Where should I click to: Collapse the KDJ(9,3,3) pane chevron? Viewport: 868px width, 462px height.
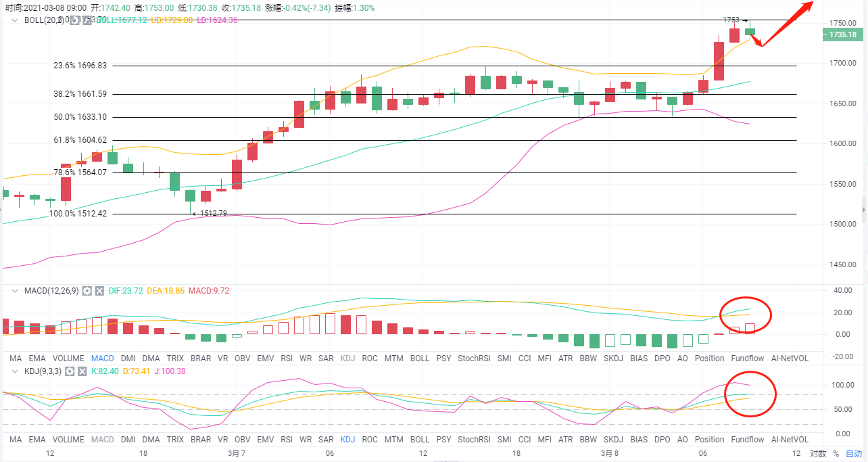point(16,371)
